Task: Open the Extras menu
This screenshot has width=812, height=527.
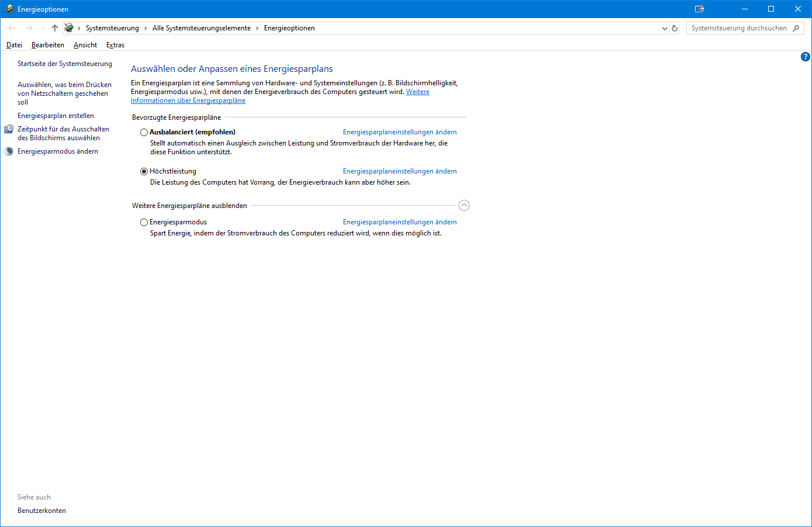Action: [x=115, y=44]
